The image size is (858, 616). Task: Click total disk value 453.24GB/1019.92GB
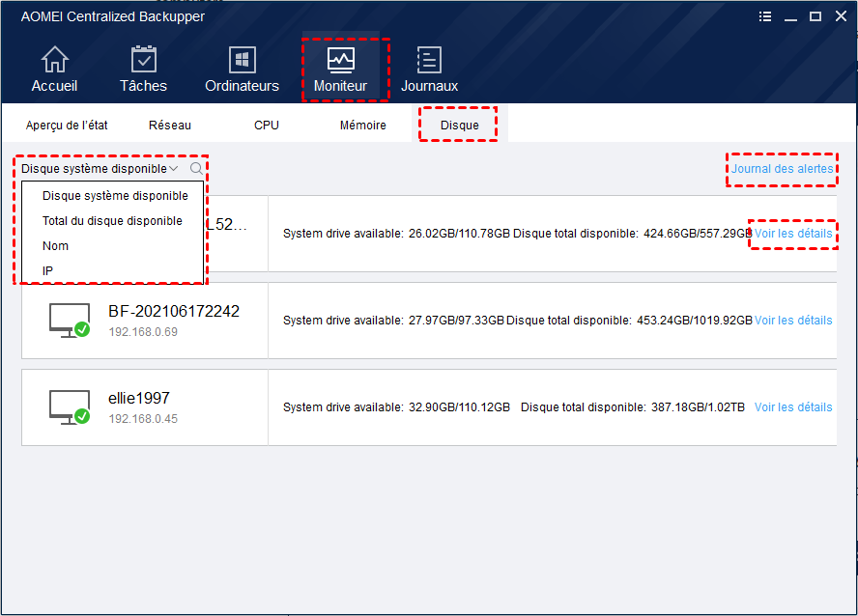(x=695, y=321)
